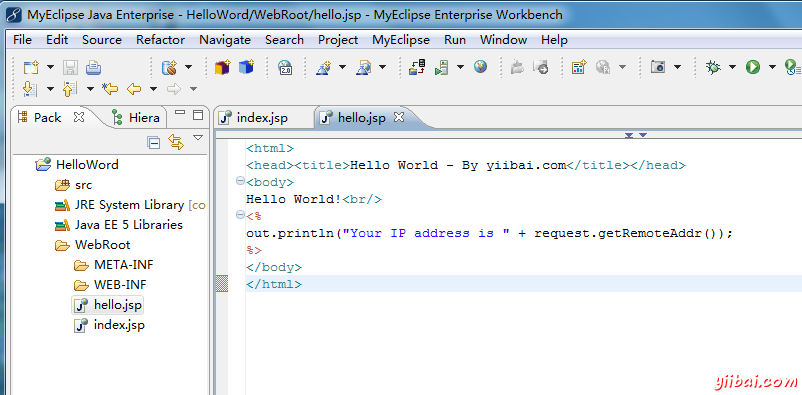Close the Pack (Package Explorer) view tab
The height and width of the screenshot is (395, 802).
point(78,117)
